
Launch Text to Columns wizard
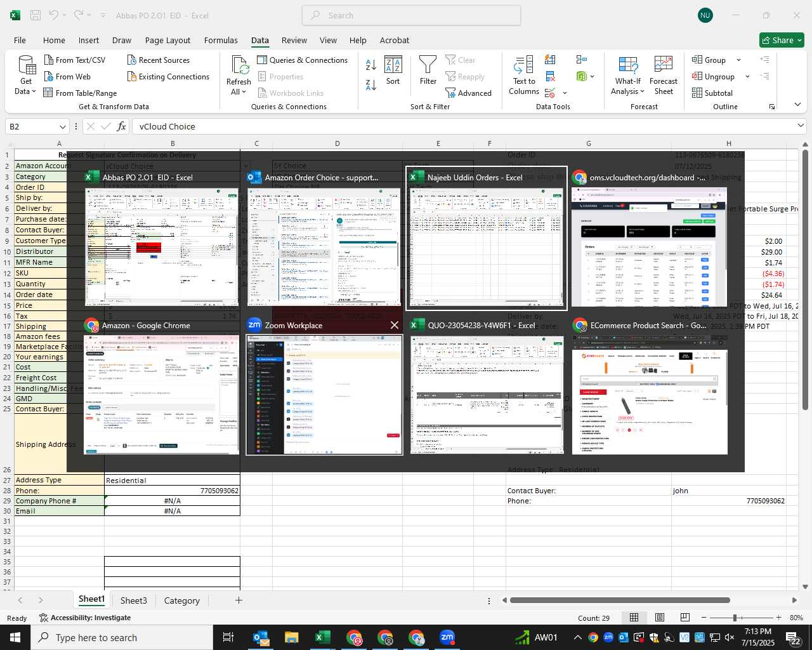(x=524, y=76)
